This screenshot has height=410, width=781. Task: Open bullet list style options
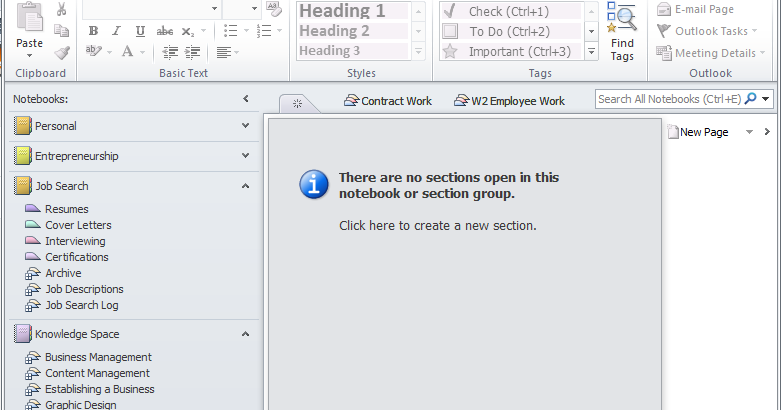246,31
